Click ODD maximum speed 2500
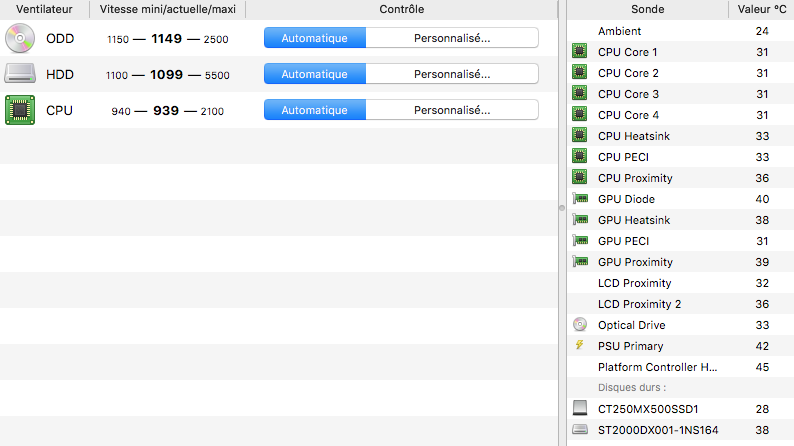Viewport: 794px width, 446px height. 216,39
